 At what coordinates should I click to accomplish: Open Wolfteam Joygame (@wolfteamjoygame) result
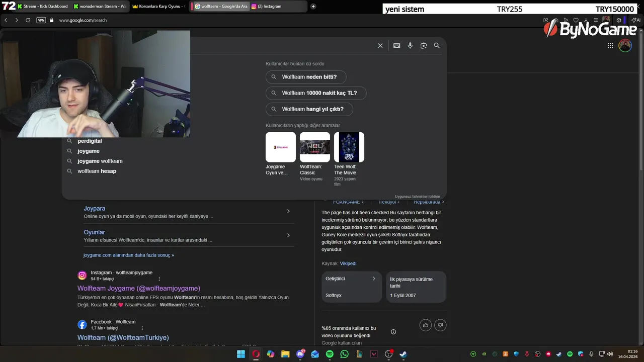[x=139, y=289]
